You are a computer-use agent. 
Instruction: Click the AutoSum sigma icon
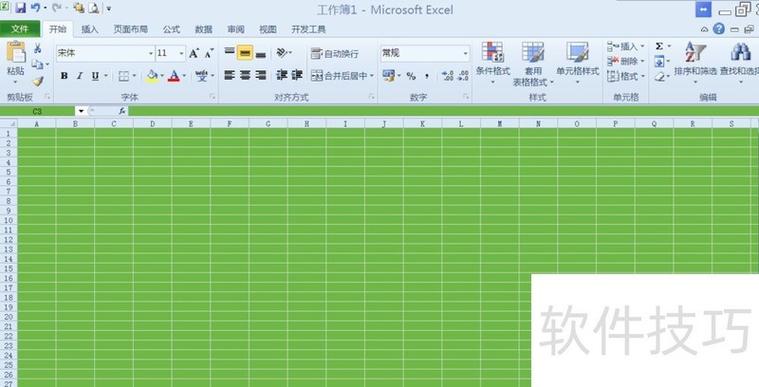659,46
